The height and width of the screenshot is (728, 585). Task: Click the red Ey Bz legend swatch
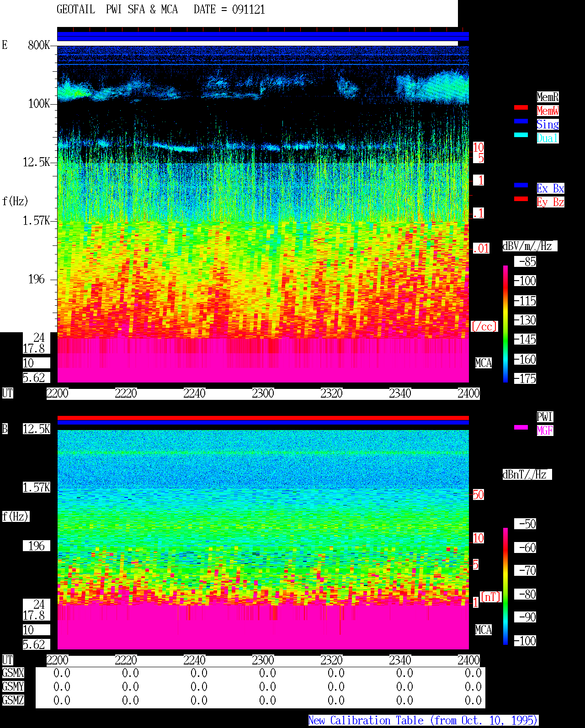coord(521,199)
